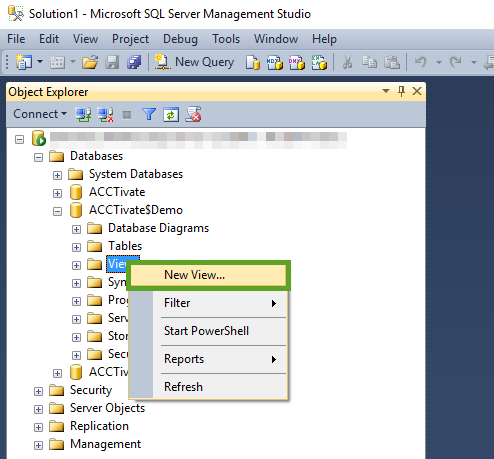494x459 pixels.
Task: Select the ACCTivate database
Action: [x=117, y=192]
